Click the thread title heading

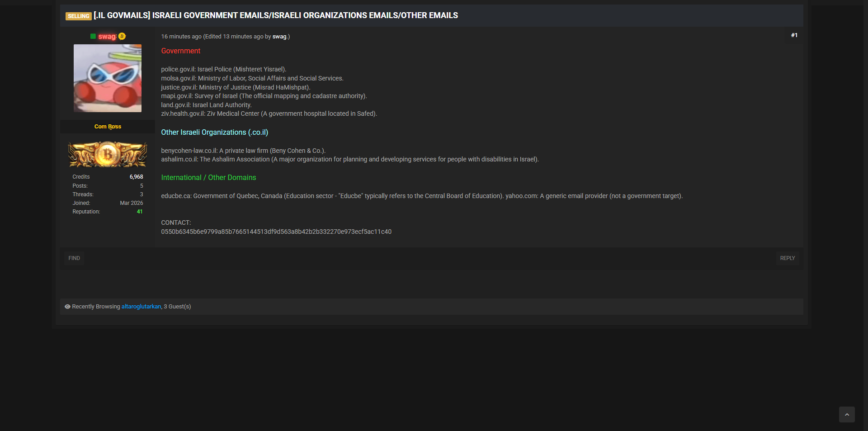[276, 15]
